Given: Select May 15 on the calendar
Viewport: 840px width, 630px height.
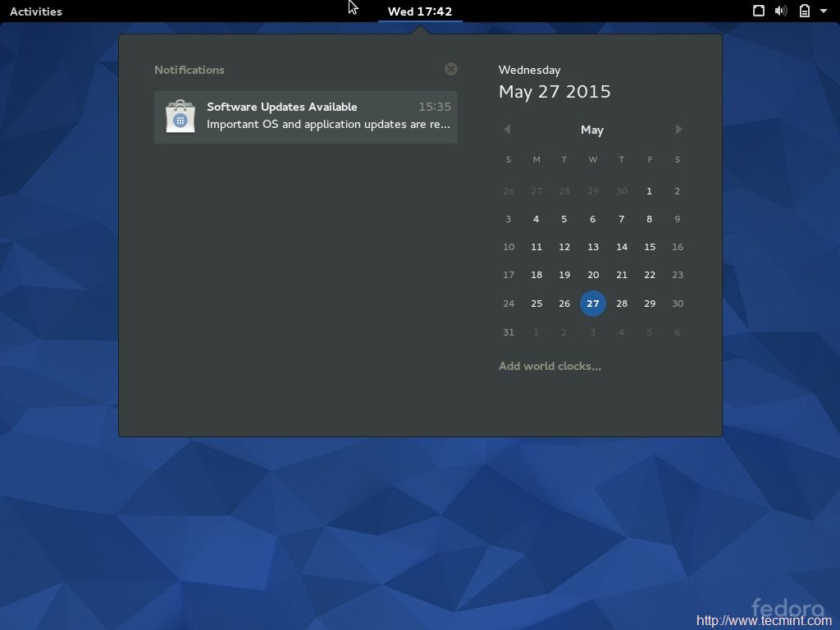Looking at the screenshot, I should pos(650,246).
